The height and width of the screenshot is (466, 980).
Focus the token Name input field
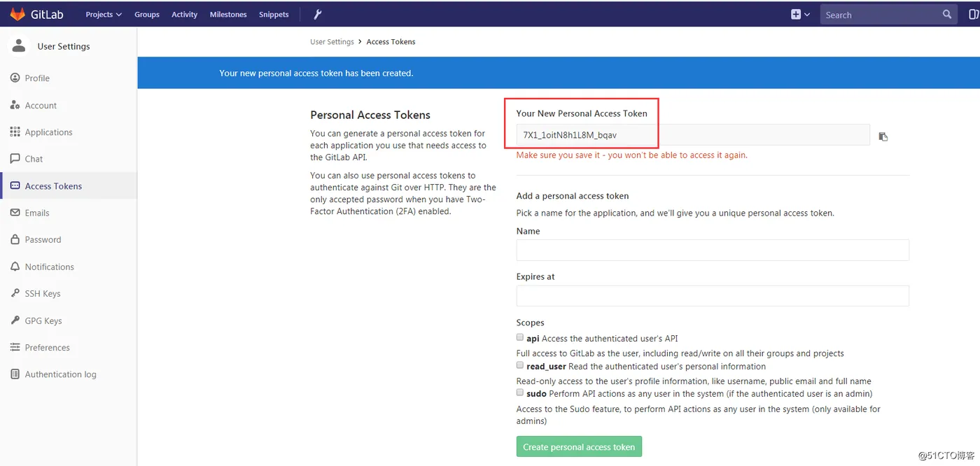point(713,250)
